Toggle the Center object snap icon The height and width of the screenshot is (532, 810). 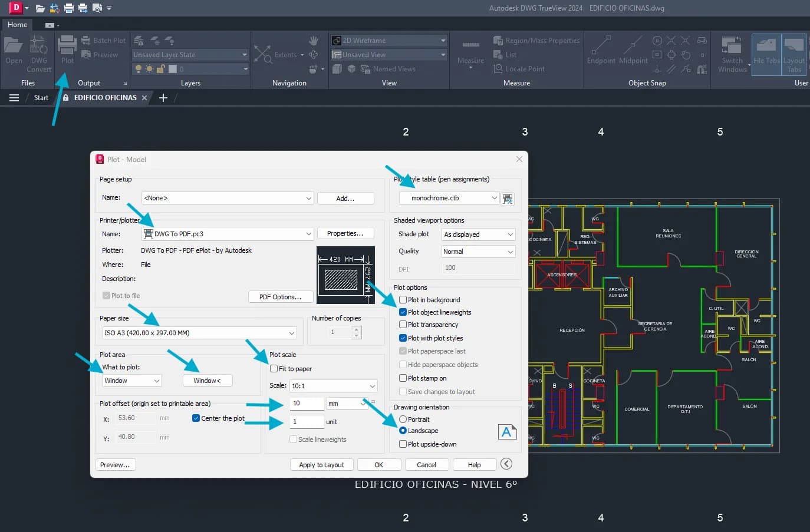(657, 41)
